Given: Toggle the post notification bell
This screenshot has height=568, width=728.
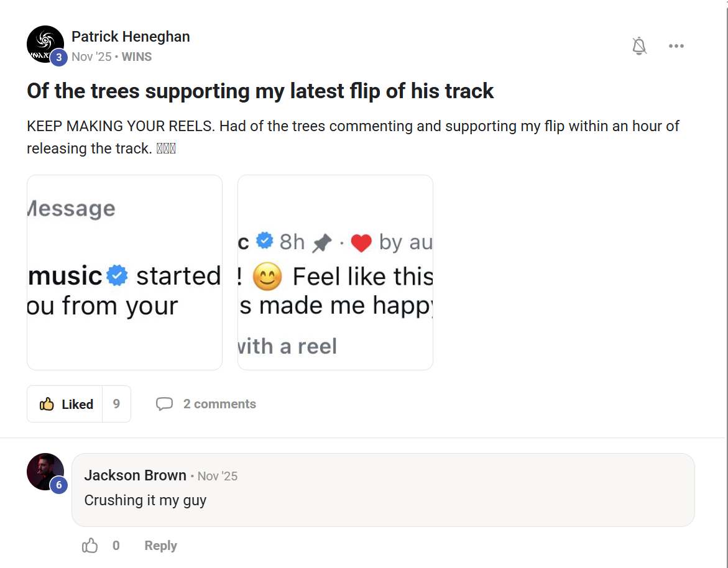Looking at the screenshot, I should click(x=639, y=46).
